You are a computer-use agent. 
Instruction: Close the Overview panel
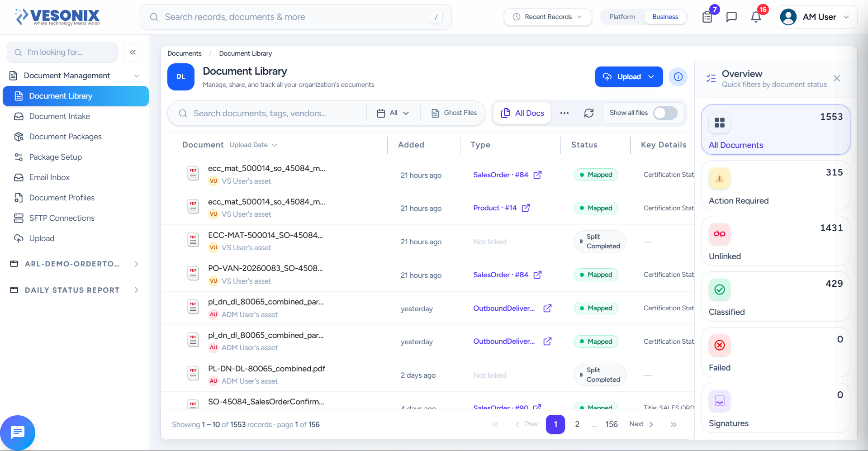837,78
